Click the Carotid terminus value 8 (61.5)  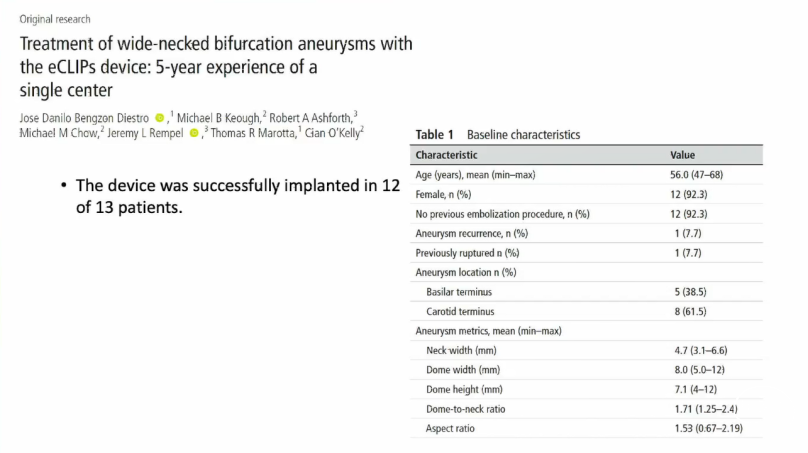tap(690, 311)
